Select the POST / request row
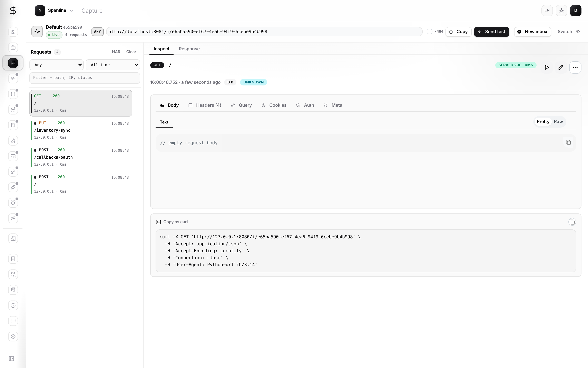Image resolution: width=588 pixels, height=368 pixels. tap(81, 184)
